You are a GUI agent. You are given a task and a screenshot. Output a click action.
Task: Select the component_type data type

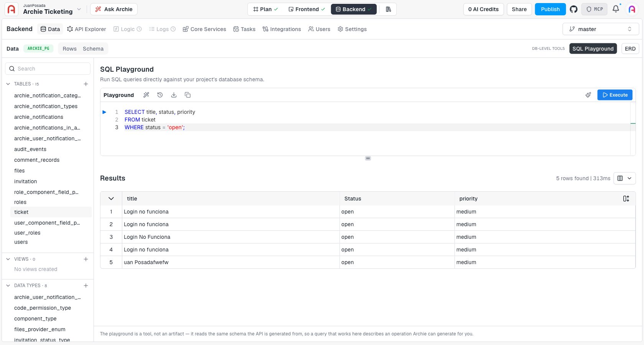tap(35, 319)
